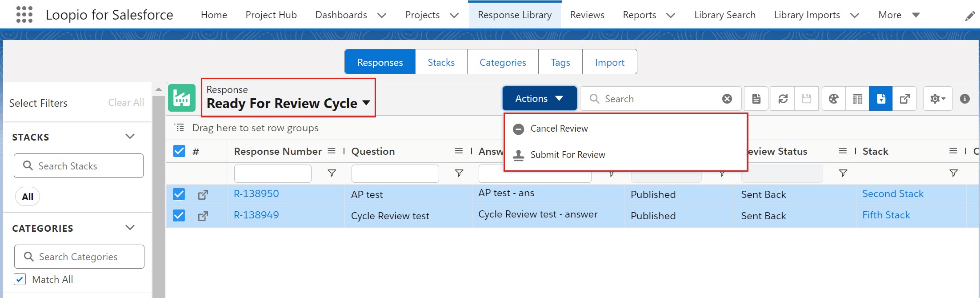Open the R-138949 response link
Viewport: 980px width, 298px height.
[x=256, y=215]
